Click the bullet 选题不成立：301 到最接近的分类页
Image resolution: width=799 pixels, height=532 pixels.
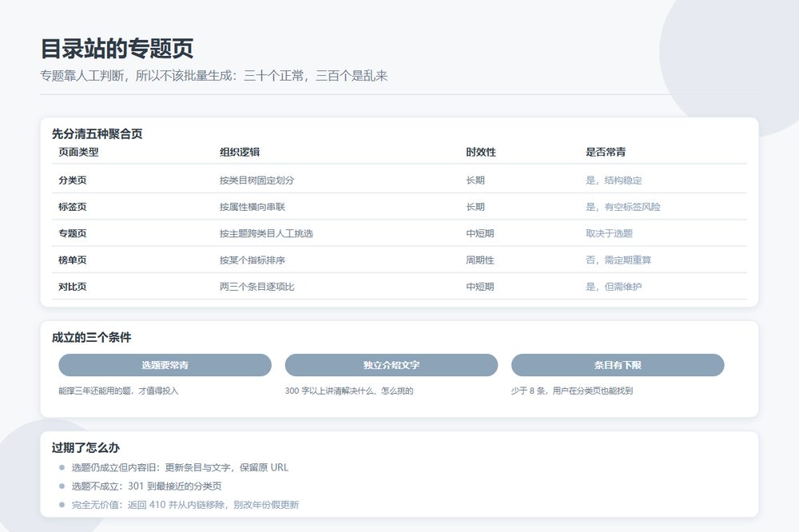point(146,486)
